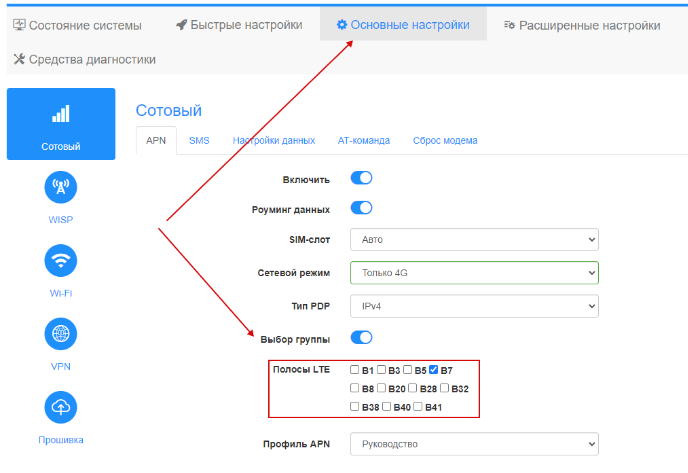This screenshot has width=688, height=473.
Task: Check the B3 LTE band checkbox
Action: point(381,369)
